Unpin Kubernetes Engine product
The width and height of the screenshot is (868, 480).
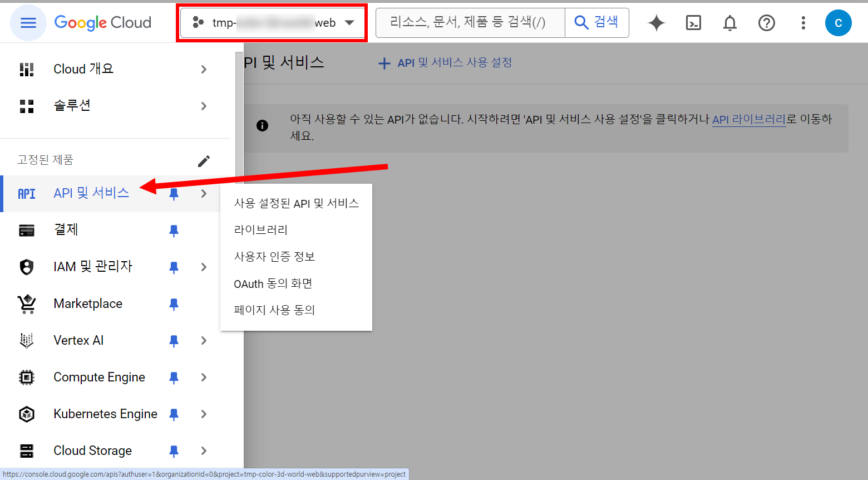174,414
